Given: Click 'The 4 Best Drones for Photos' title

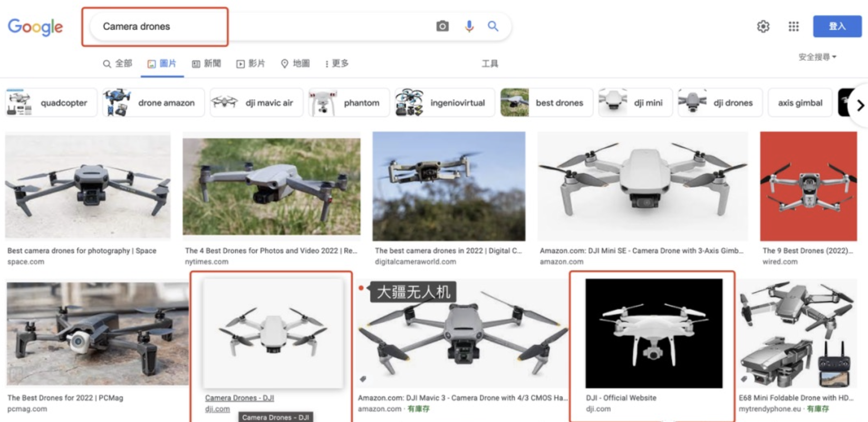Looking at the screenshot, I should (271, 251).
